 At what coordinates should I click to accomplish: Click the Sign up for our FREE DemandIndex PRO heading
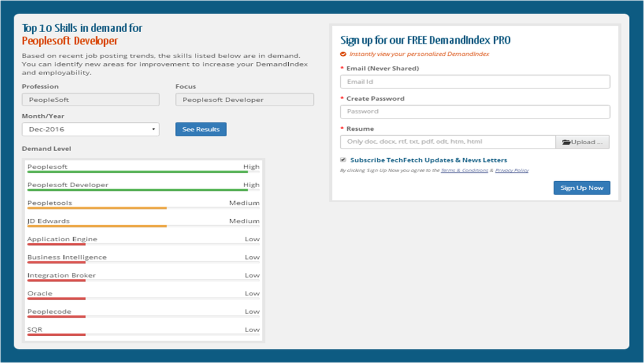pyautogui.click(x=426, y=40)
